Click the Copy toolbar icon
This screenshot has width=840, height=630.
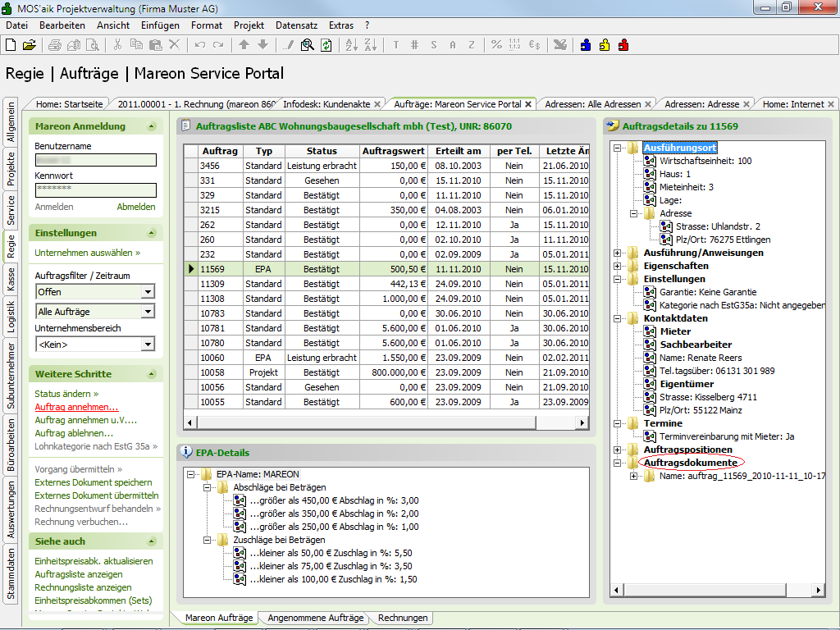pos(136,45)
